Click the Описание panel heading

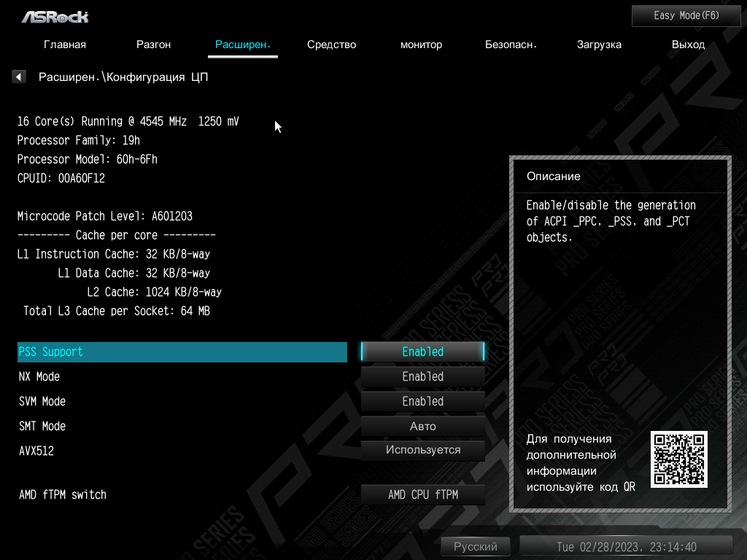click(x=554, y=176)
